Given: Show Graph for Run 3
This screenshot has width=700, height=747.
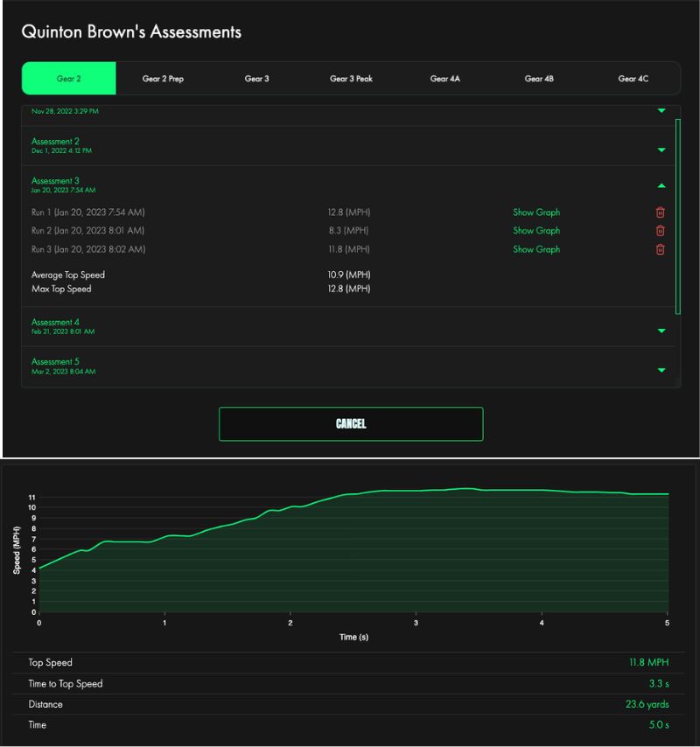Looking at the screenshot, I should pyautogui.click(x=536, y=249).
